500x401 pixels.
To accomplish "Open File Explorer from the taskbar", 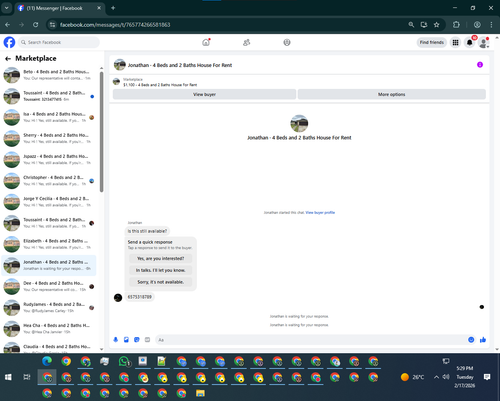I will point(200,393).
